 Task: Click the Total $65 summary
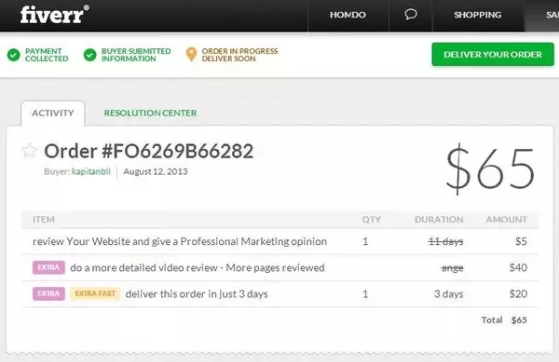(x=504, y=320)
